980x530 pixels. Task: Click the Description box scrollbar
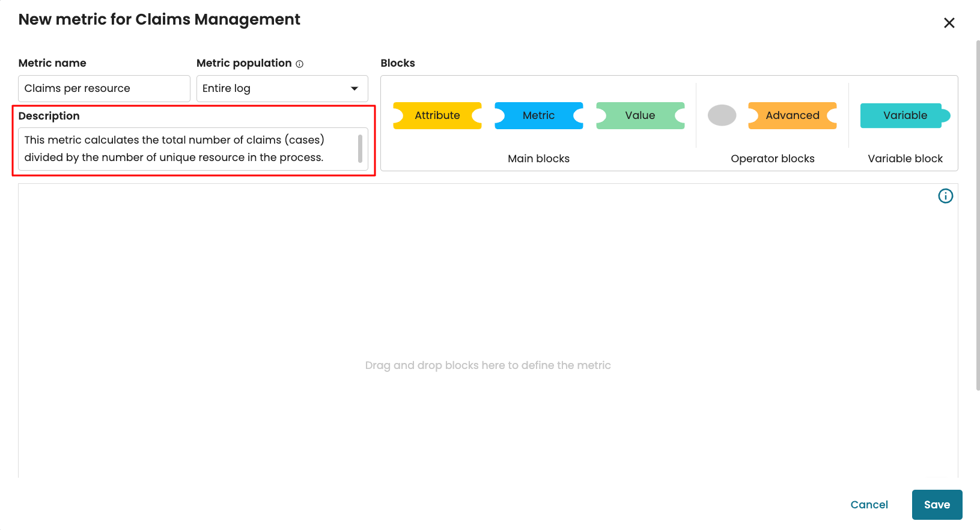click(360, 148)
